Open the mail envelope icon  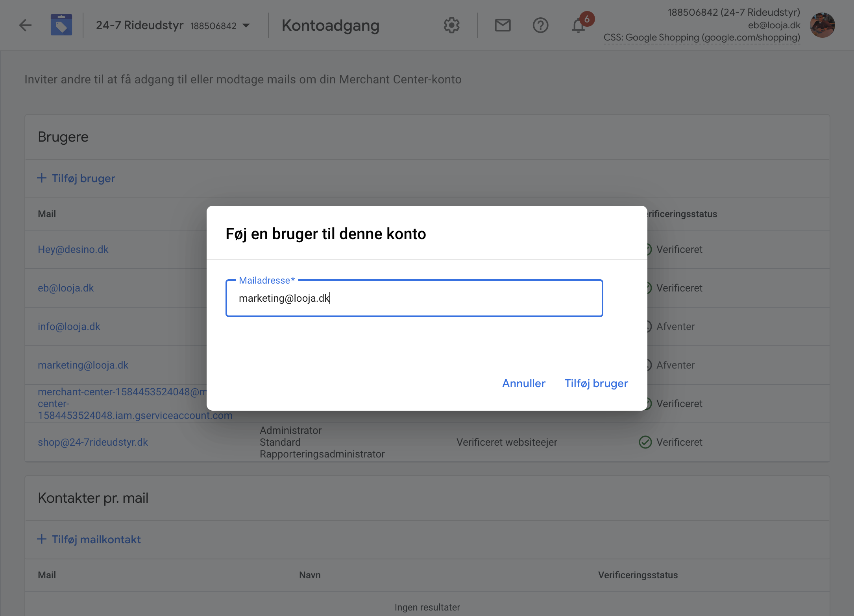(x=503, y=25)
